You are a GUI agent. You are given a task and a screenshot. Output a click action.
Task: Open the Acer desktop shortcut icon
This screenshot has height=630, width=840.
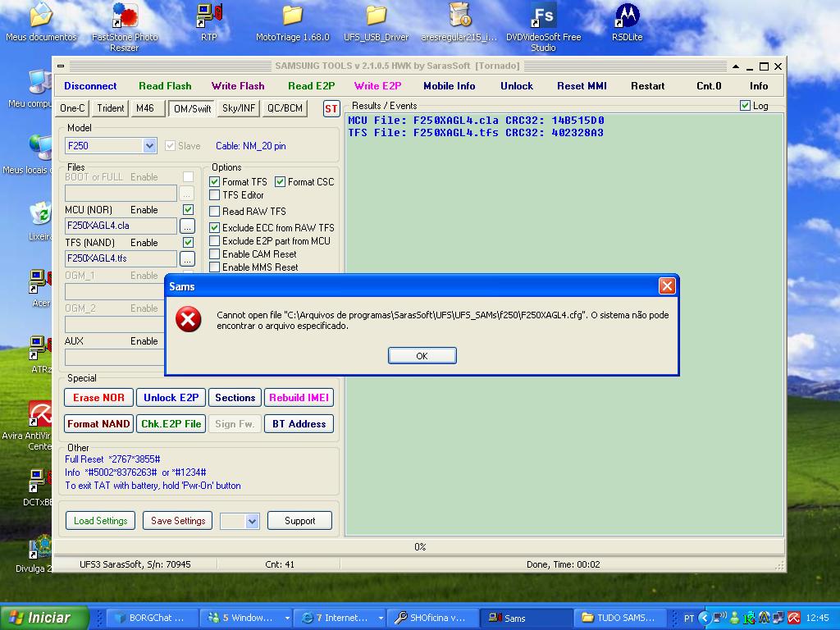(x=40, y=288)
